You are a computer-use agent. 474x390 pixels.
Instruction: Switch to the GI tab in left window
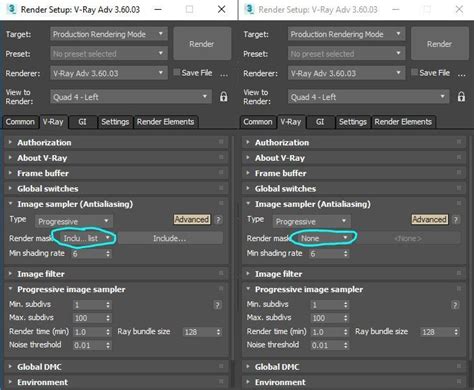click(83, 122)
